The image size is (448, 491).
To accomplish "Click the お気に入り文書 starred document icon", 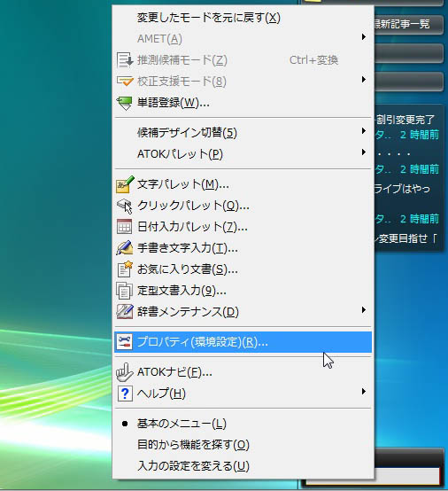I will (x=125, y=269).
